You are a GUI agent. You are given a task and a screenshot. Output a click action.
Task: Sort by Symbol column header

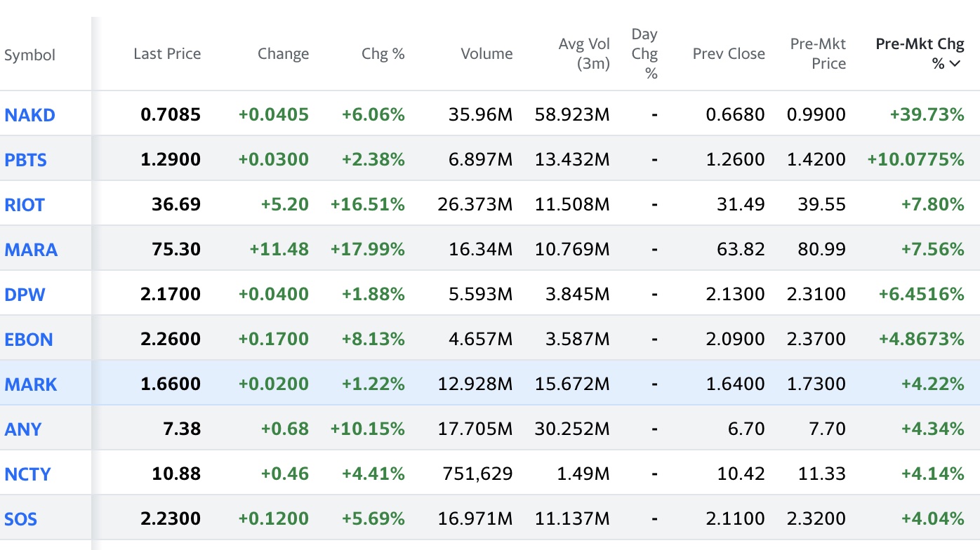click(x=29, y=55)
